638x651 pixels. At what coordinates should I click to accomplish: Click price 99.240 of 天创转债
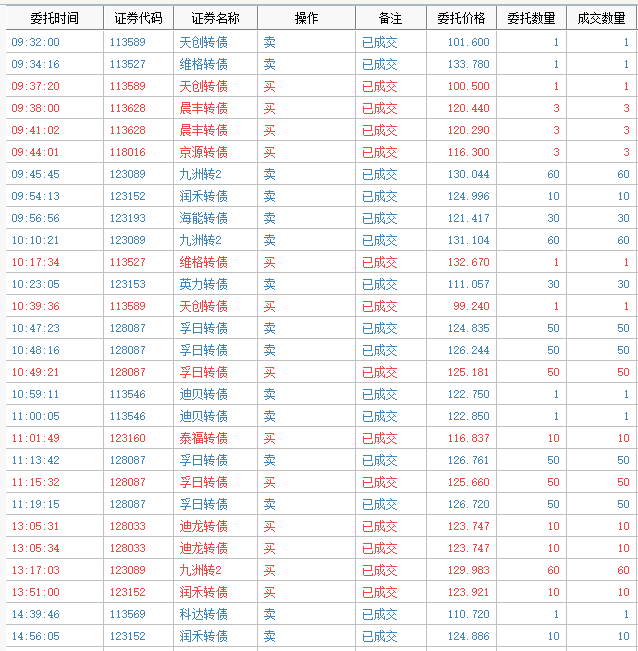[x=471, y=306]
